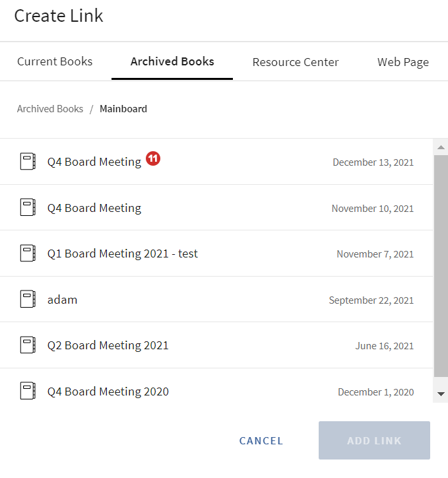The width and height of the screenshot is (448, 478).
Task: Click the Add Link button
Action: pyautogui.click(x=374, y=440)
